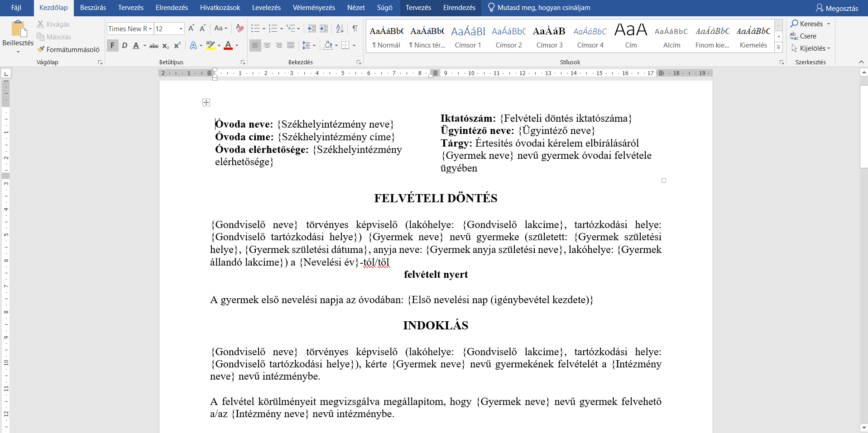
Task: Click the table resize handle below ügyében
Action: point(664,181)
